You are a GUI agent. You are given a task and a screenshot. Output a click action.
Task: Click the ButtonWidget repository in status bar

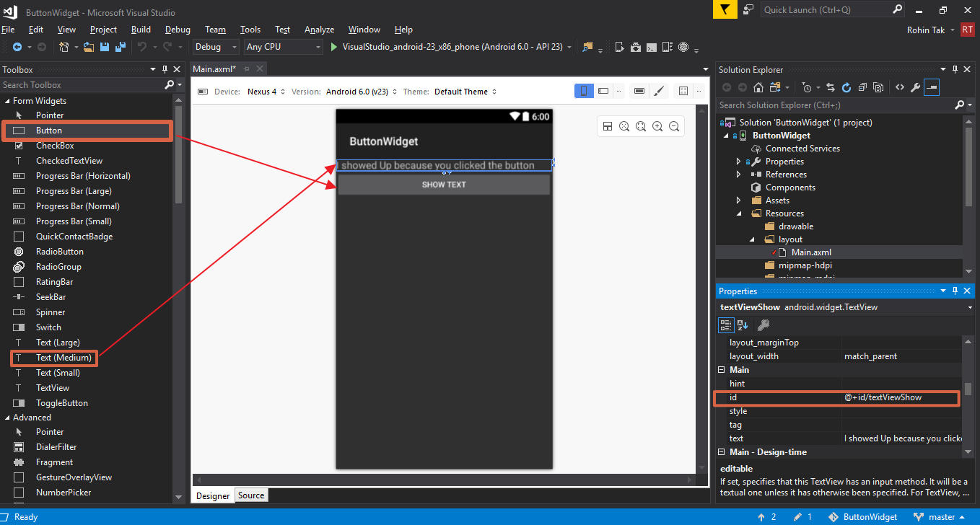click(x=862, y=517)
